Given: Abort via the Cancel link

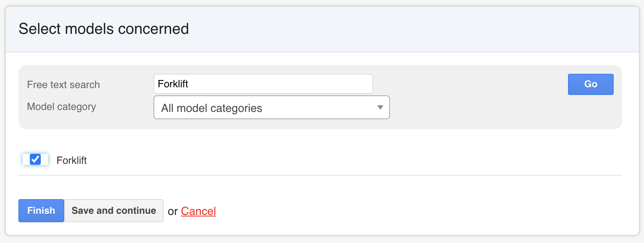Looking at the screenshot, I should coord(198,211).
